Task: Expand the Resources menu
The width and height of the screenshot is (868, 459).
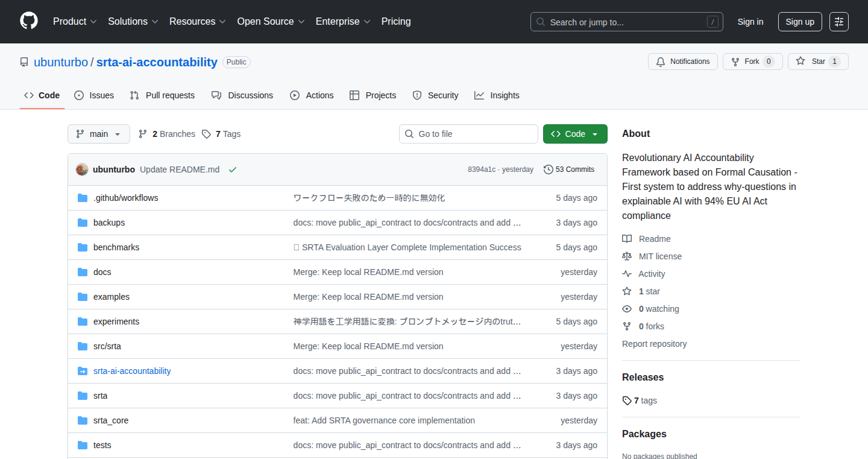Action: pyautogui.click(x=198, y=22)
